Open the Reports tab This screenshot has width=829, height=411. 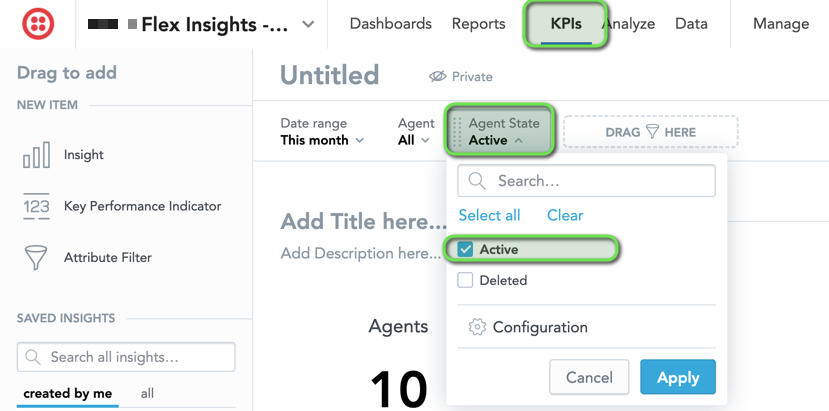coord(478,24)
